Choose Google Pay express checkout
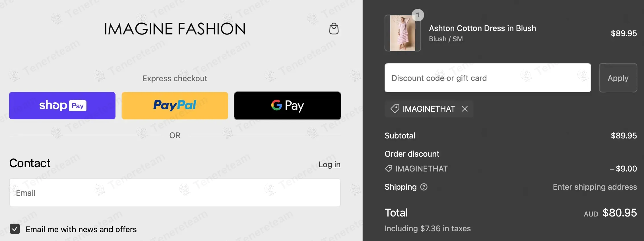 pyautogui.click(x=287, y=105)
